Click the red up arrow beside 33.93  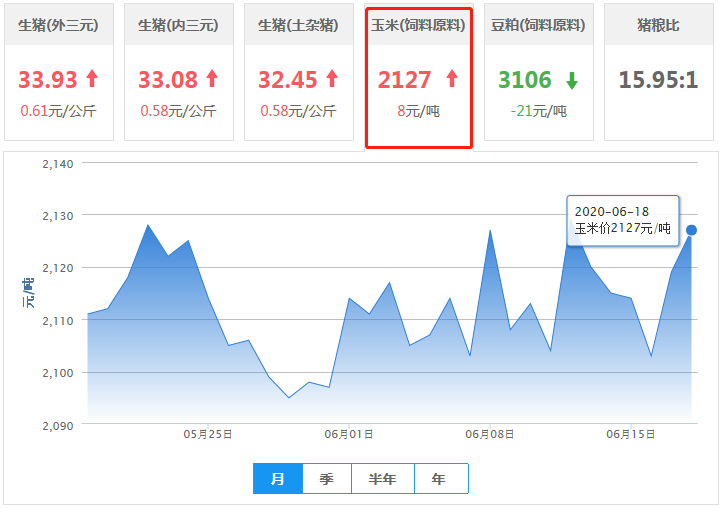92,79
